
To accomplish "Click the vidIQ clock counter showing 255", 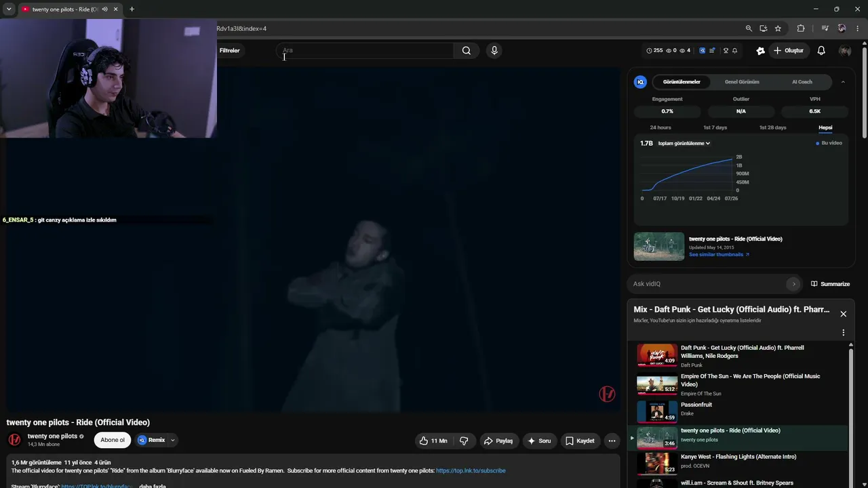I will click(x=654, y=50).
